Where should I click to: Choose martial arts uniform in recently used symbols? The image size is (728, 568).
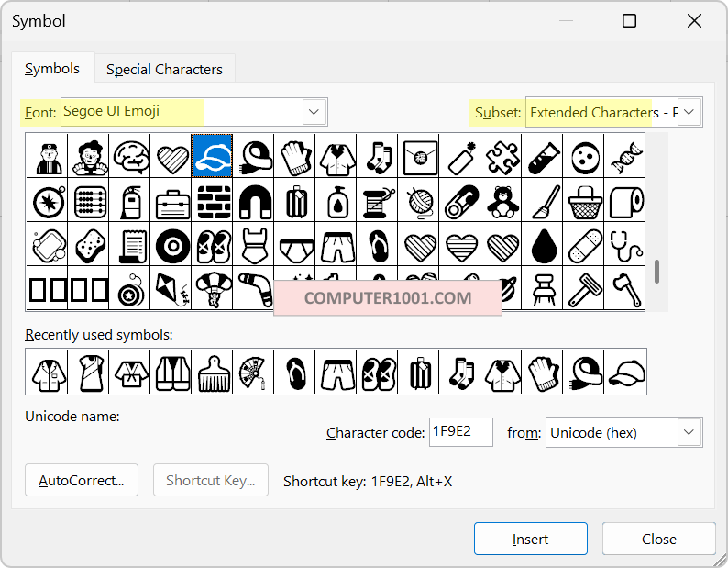129,372
